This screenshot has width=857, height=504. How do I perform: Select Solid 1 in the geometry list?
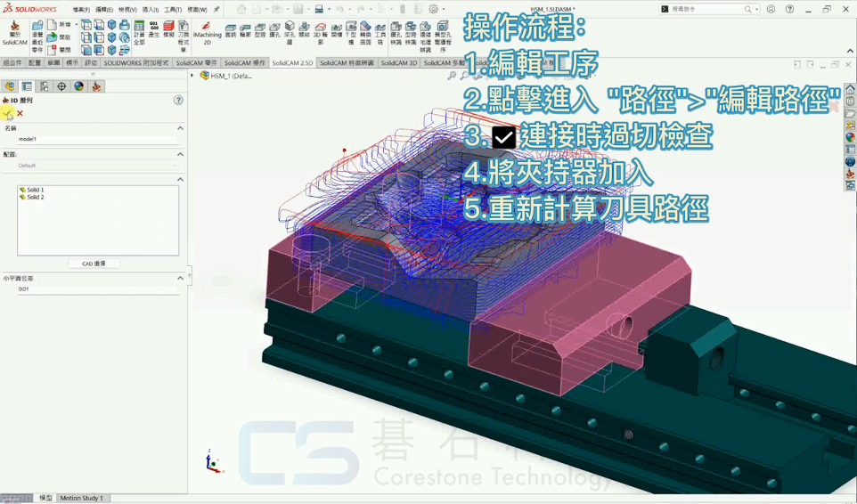click(x=35, y=190)
